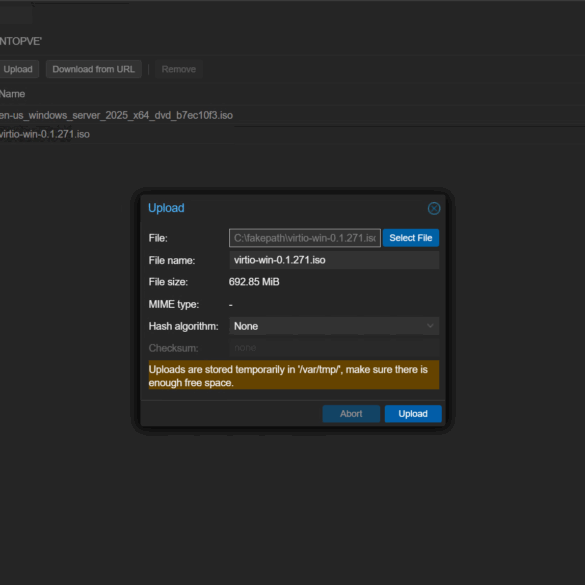Click the fakepath file input box
585x585 pixels.
pyautogui.click(x=304, y=238)
